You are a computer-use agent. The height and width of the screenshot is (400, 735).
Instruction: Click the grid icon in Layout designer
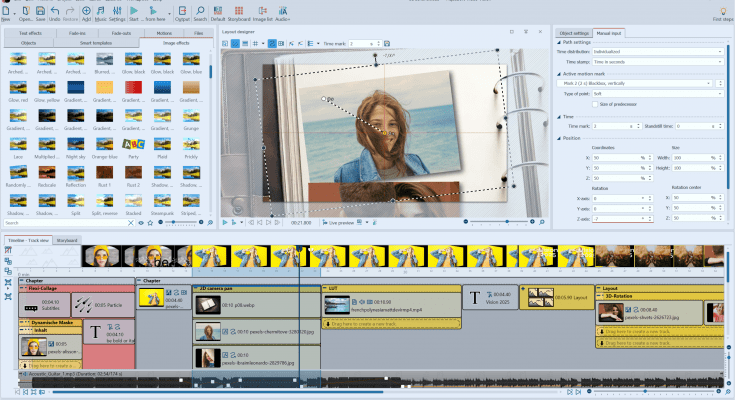point(255,44)
